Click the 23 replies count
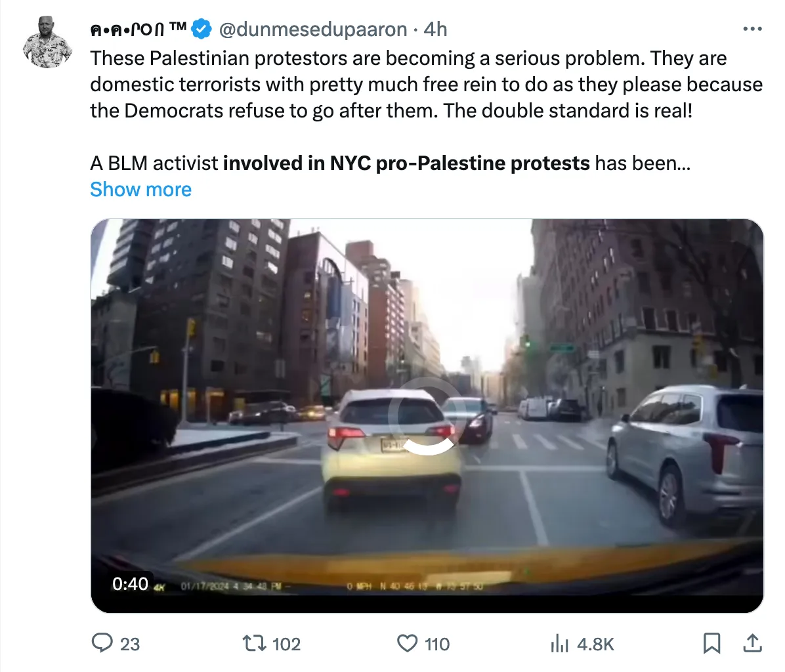 tap(130, 644)
